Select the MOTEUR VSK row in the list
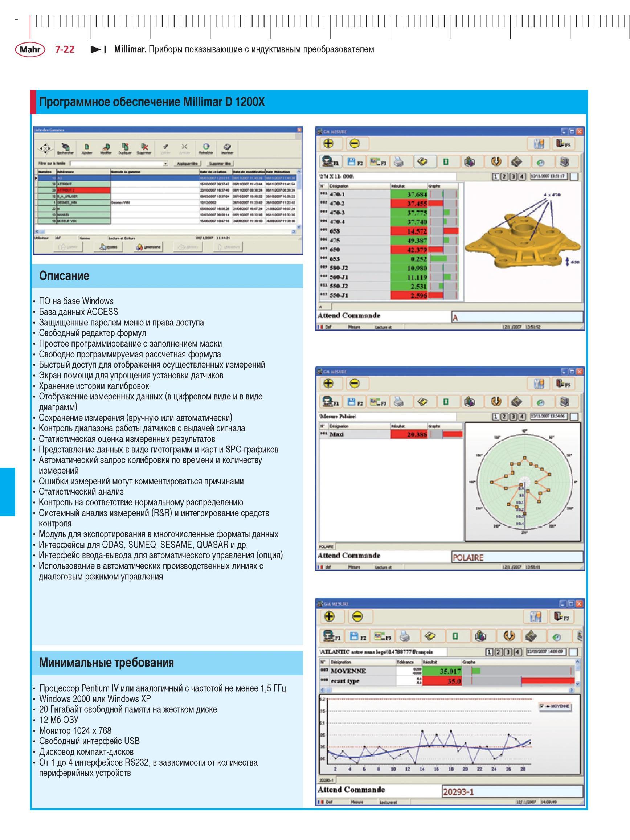 [167, 221]
